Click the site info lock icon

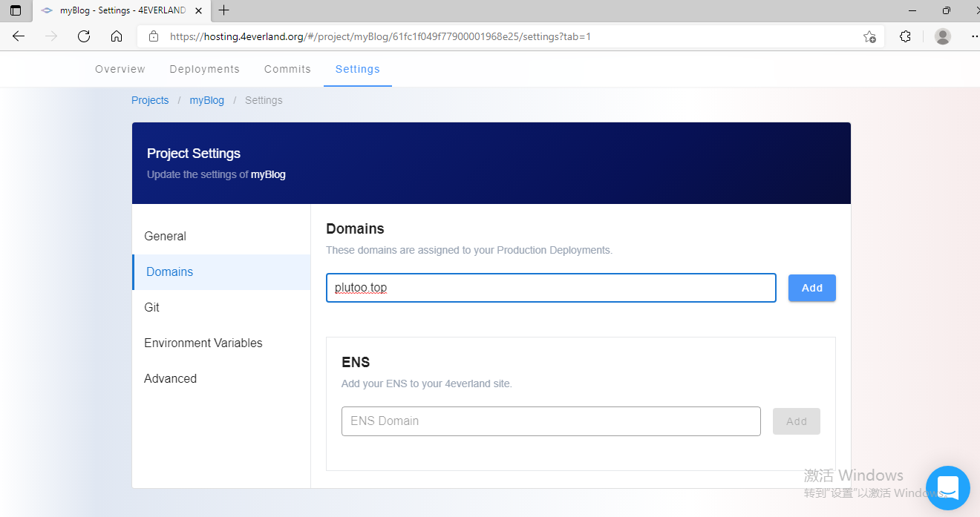[154, 36]
